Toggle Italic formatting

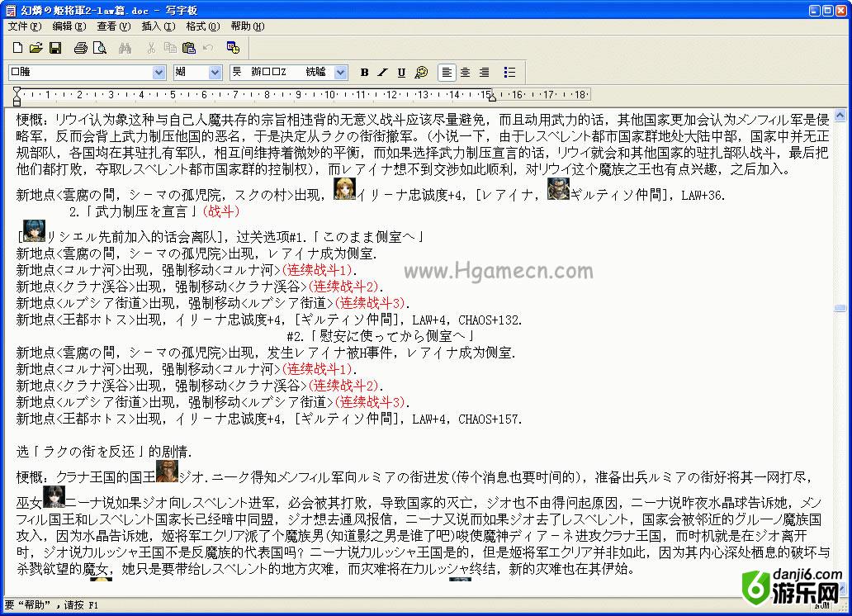[383, 73]
